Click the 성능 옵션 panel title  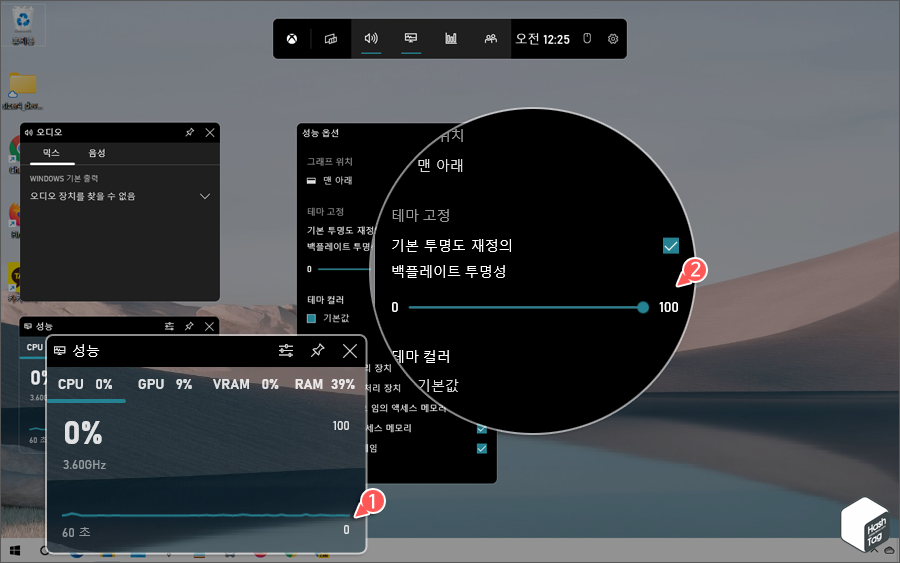click(320, 133)
